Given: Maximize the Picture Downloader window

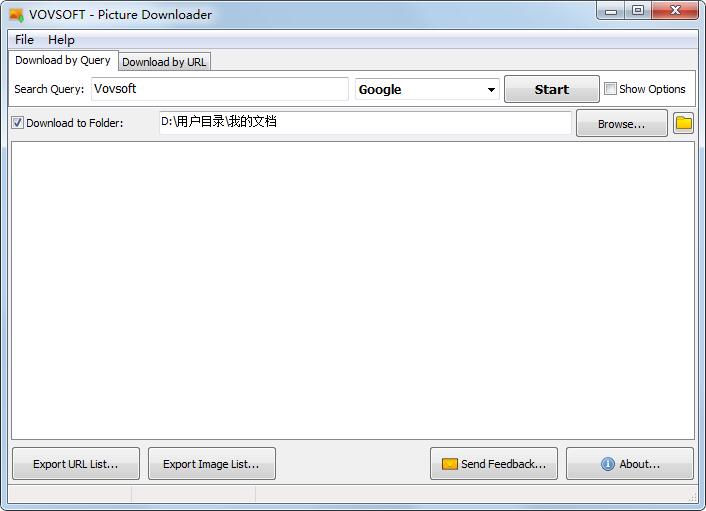Looking at the screenshot, I should tap(638, 11).
